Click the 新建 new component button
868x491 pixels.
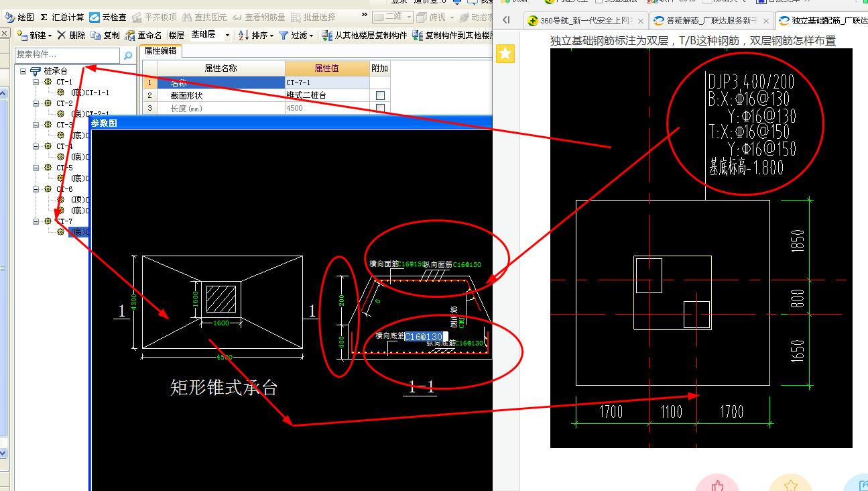coord(32,35)
